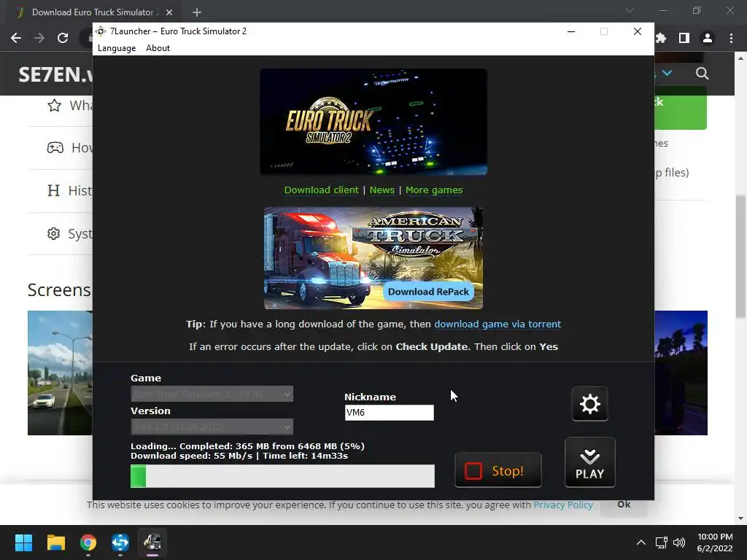The height and width of the screenshot is (560, 747).
Task: Close the 7Launcher window
Action: tap(638, 31)
